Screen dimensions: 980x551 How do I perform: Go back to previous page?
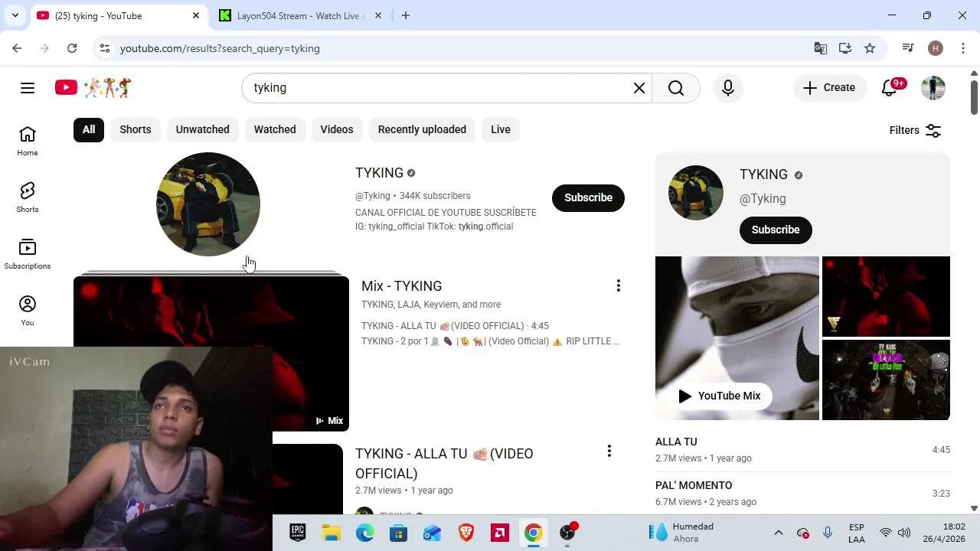pos(17,48)
